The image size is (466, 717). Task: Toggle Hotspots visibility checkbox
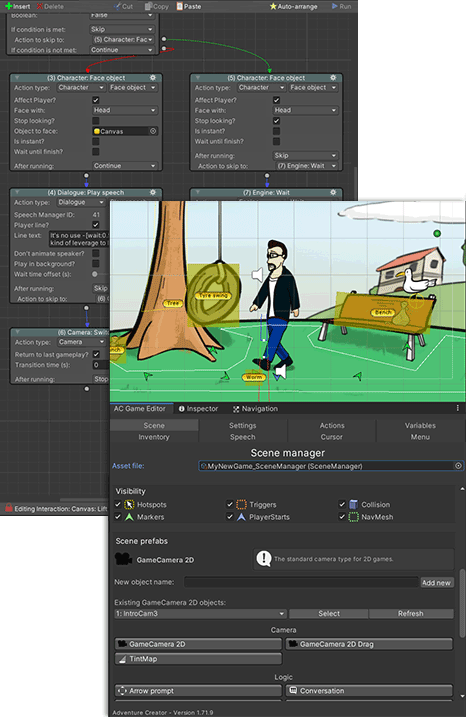point(118,504)
